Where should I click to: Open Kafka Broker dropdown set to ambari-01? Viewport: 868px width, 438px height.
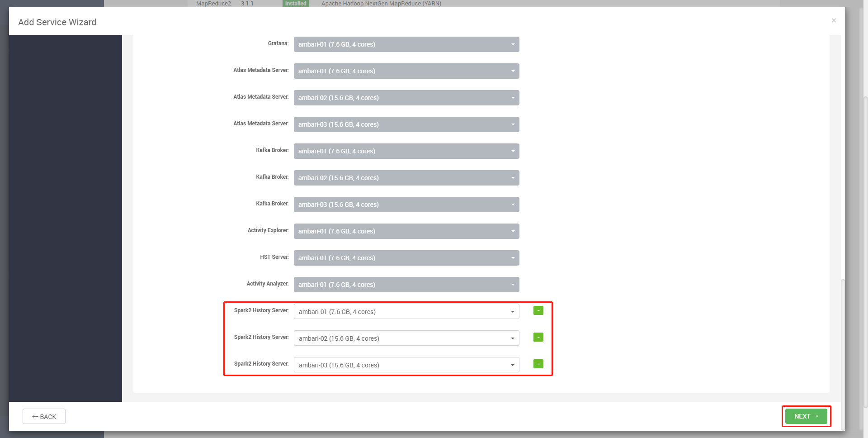[406, 151]
